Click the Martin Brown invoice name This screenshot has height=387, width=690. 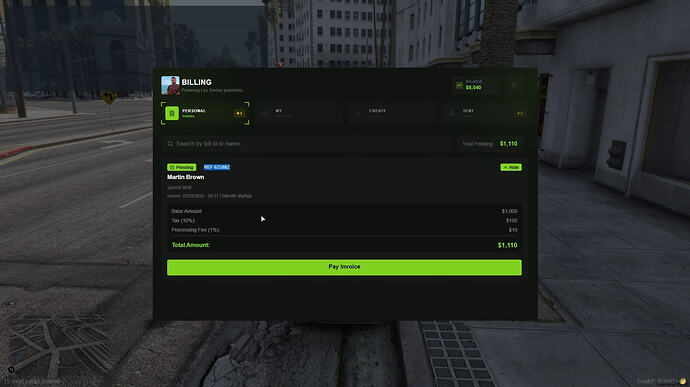pos(185,177)
